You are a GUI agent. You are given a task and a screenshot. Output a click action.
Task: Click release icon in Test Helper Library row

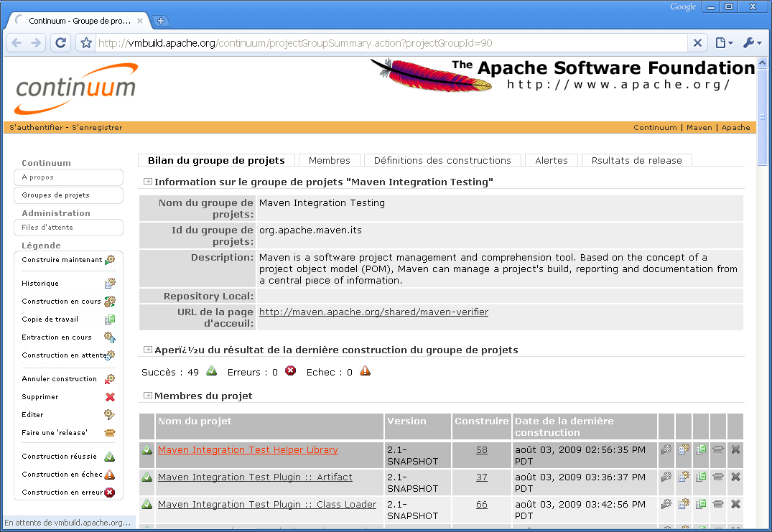coord(718,449)
